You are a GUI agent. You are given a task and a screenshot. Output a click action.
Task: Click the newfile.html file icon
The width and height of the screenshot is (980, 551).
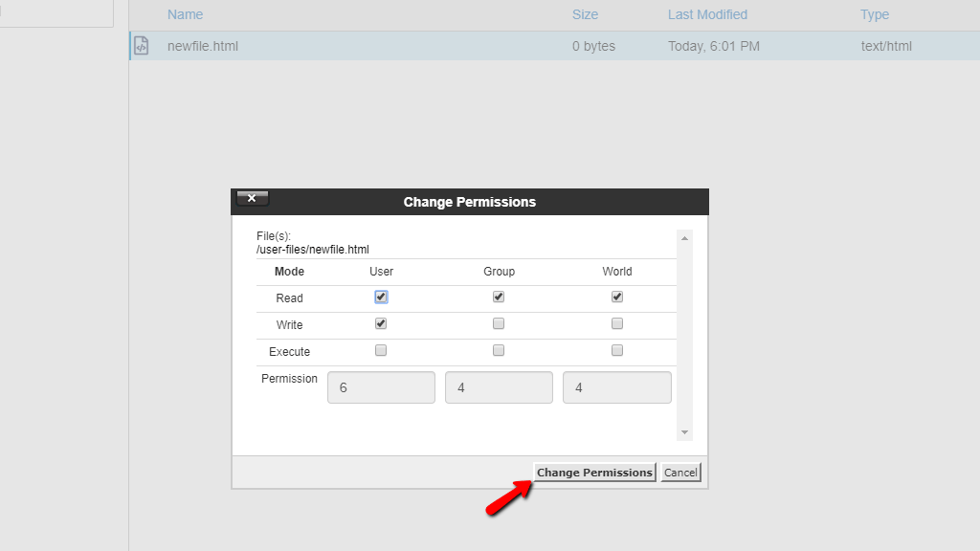142,46
